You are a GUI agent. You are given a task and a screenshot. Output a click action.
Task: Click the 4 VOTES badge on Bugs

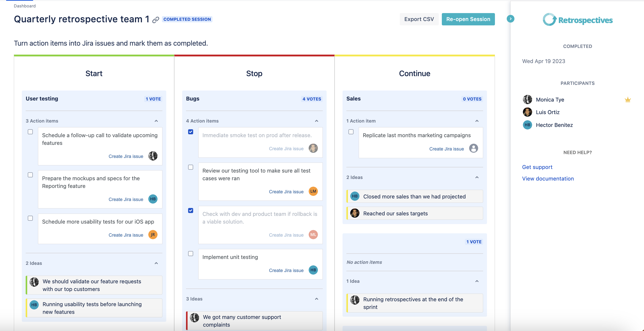point(312,99)
